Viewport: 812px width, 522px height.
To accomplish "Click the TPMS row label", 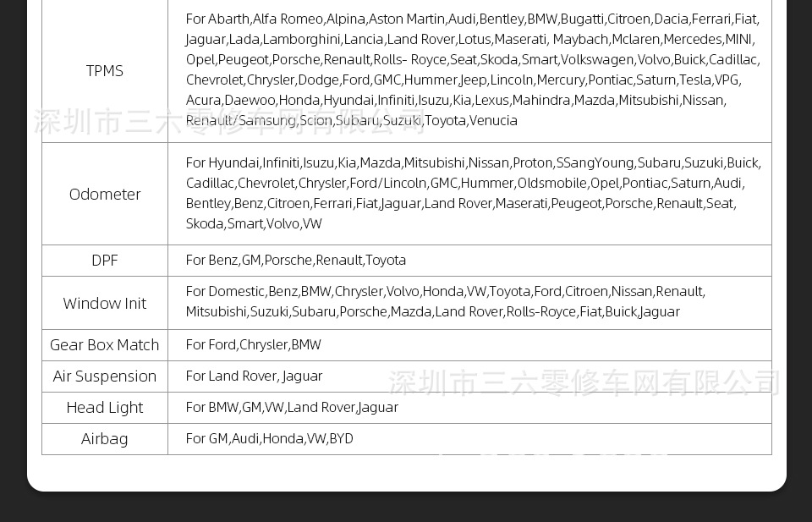I will pyautogui.click(x=105, y=71).
